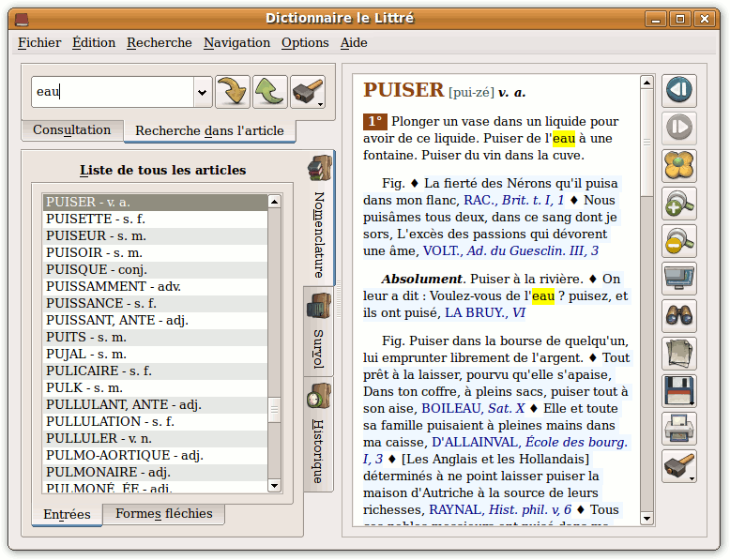The width and height of the screenshot is (730, 560).
Task: Click the greyed forward-article button
Action: pyautogui.click(x=679, y=128)
